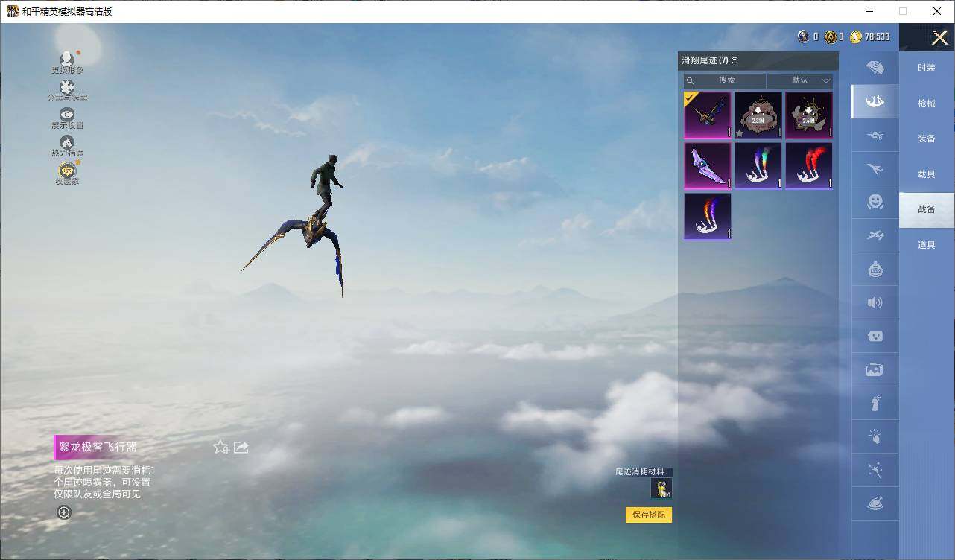Switch to 道具 tab
This screenshot has width=955, height=560.
tap(927, 245)
